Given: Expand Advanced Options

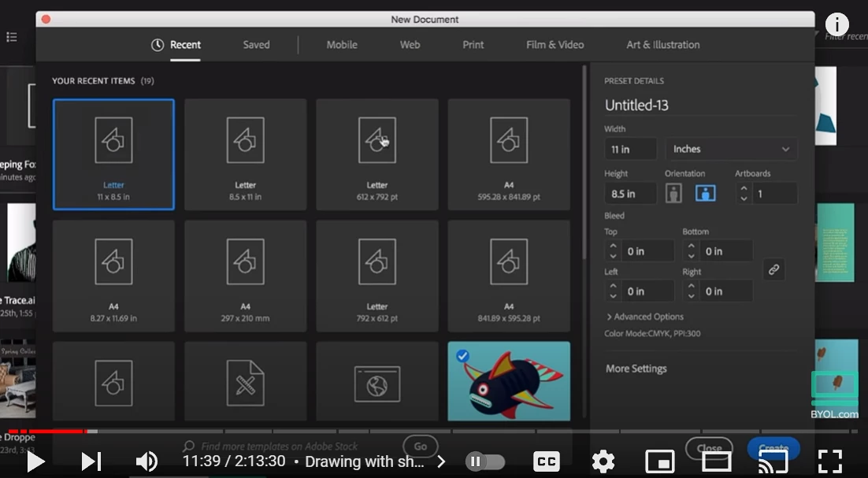Looking at the screenshot, I should [645, 317].
